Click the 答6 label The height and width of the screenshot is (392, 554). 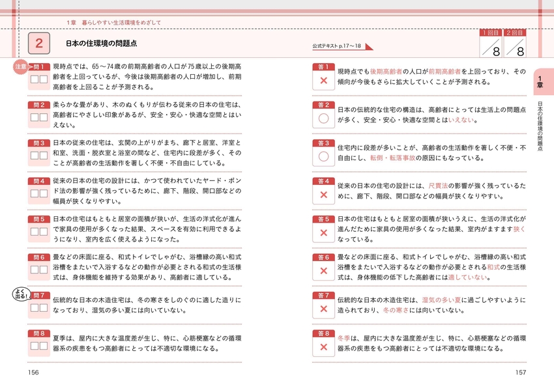point(323,257)
